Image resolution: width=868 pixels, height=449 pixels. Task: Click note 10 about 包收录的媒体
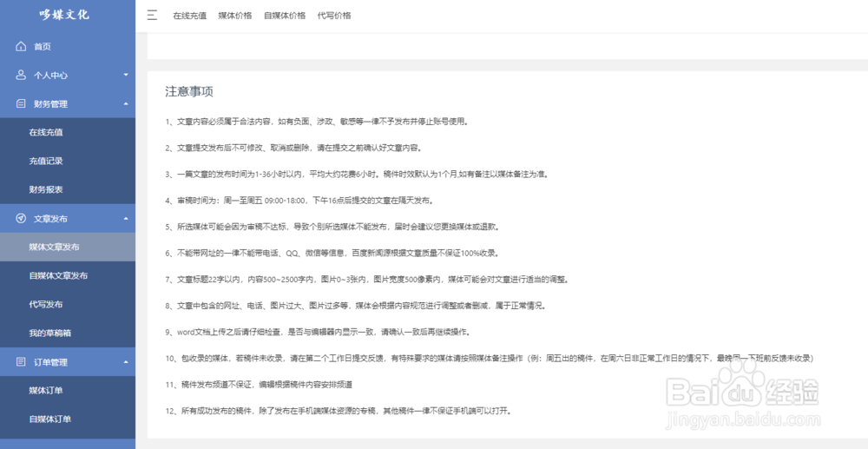click(x=489, y=358)
